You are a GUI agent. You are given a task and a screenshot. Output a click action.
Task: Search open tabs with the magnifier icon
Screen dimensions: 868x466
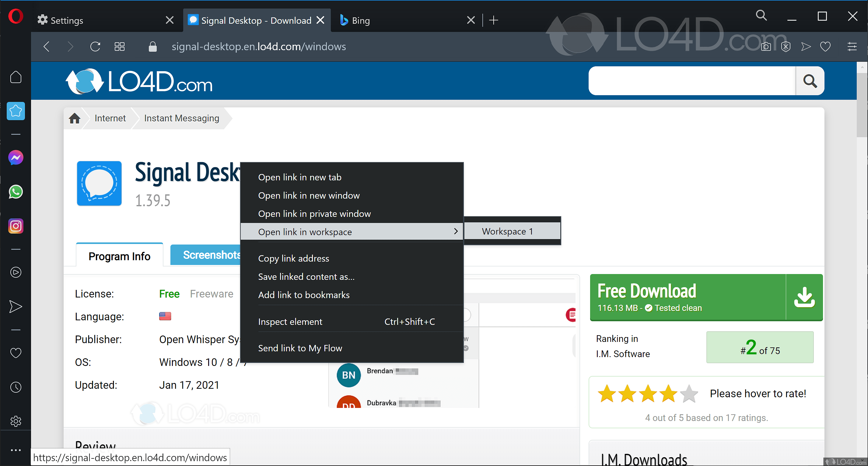coord(761,16)
